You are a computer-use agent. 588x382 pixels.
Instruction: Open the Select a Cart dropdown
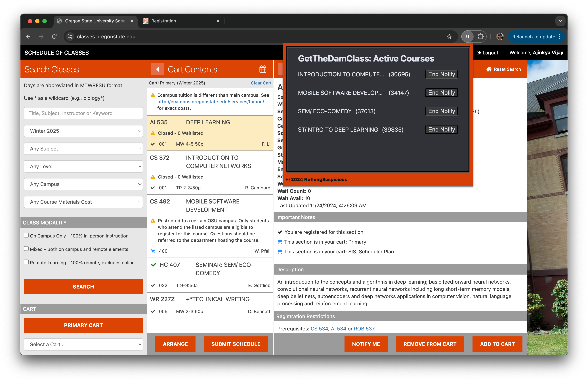[83, 344]
